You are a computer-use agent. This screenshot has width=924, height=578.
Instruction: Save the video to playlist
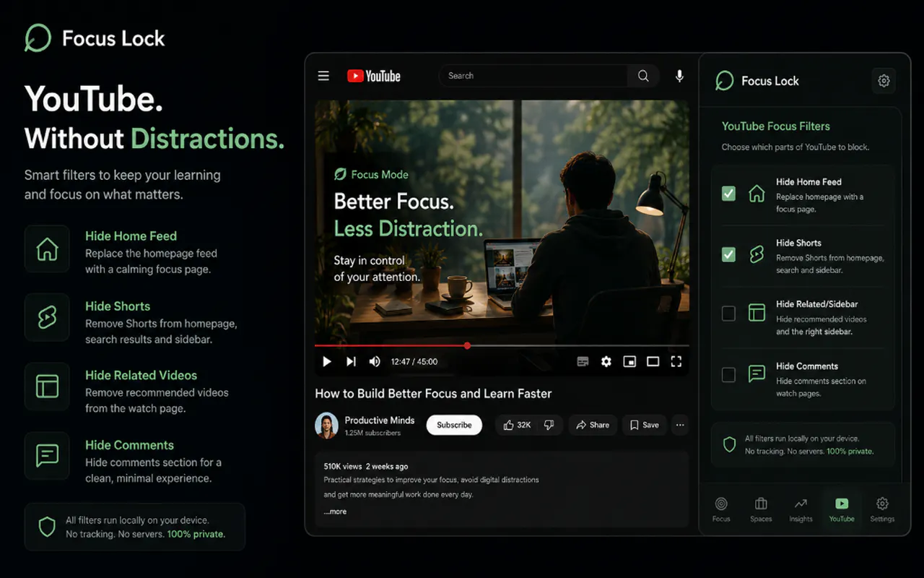(644, 425)
